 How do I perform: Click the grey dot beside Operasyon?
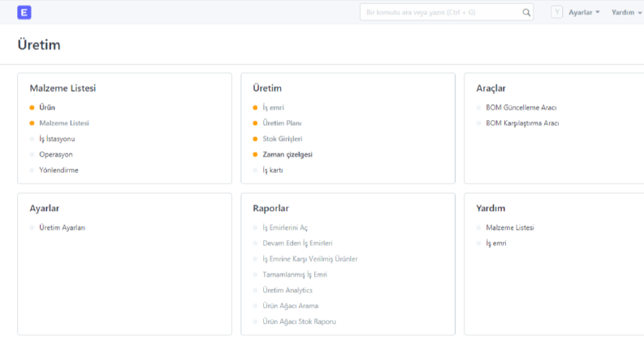point(32,154)
